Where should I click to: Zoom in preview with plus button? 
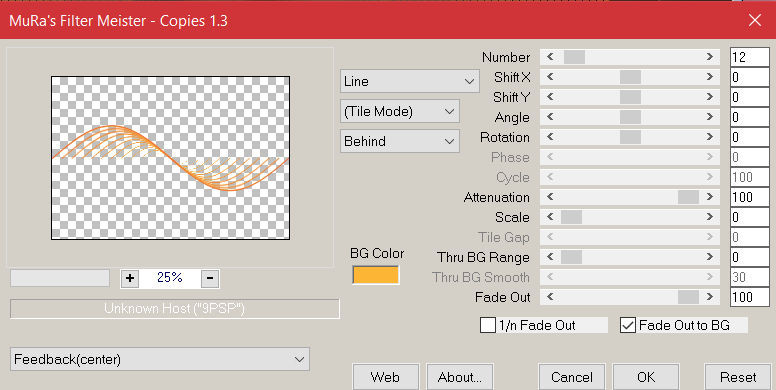130,279
